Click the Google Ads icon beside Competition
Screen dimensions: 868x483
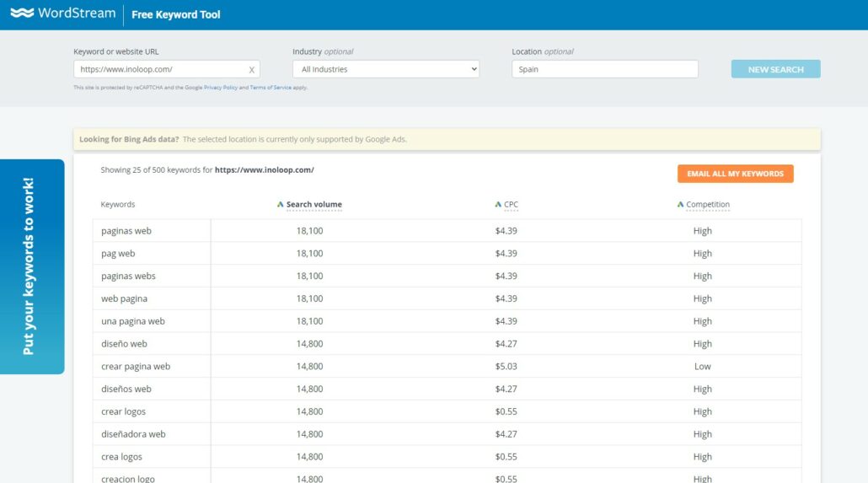click(x=680, y=205)
